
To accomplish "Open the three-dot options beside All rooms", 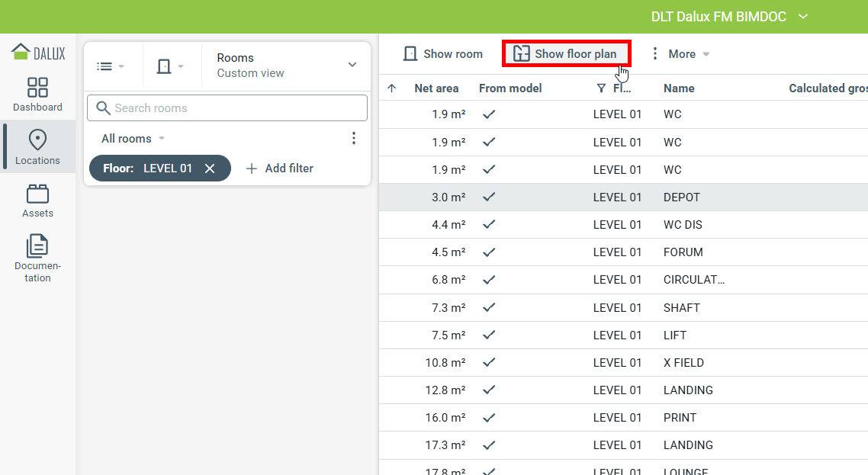I will click(x=353, y=138).
